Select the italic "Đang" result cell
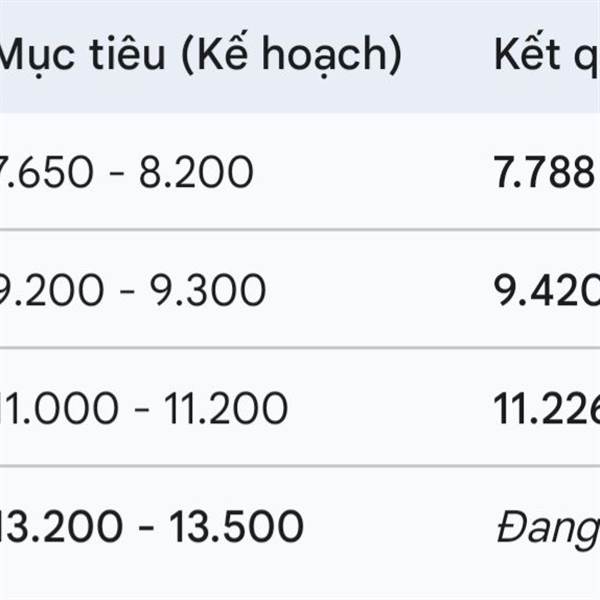 547,528
